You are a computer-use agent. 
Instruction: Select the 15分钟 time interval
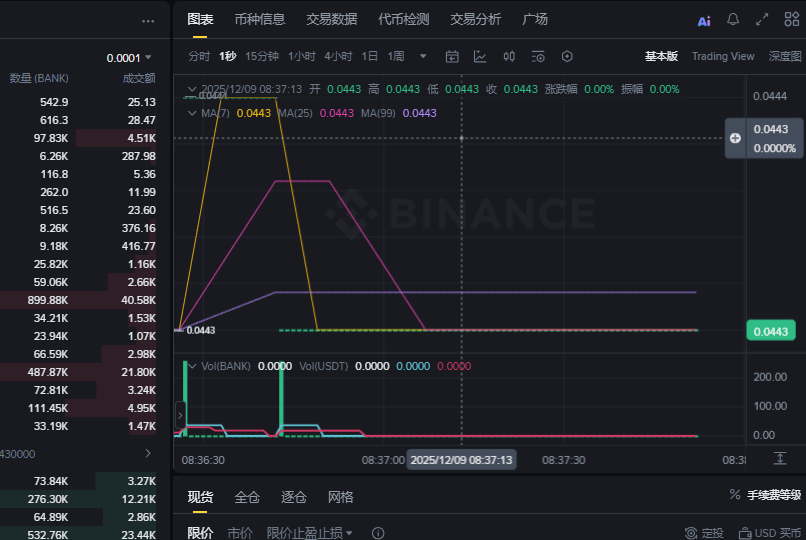click(x=262, y=56)
